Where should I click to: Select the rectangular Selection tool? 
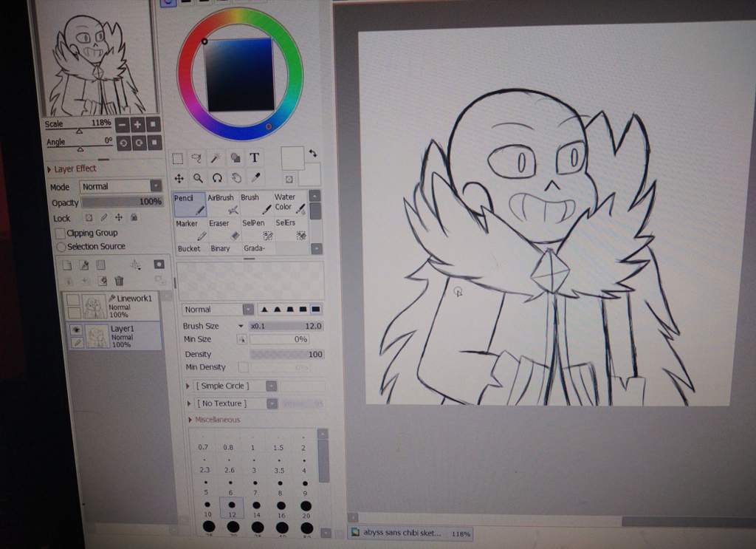[x=177, y=159]
